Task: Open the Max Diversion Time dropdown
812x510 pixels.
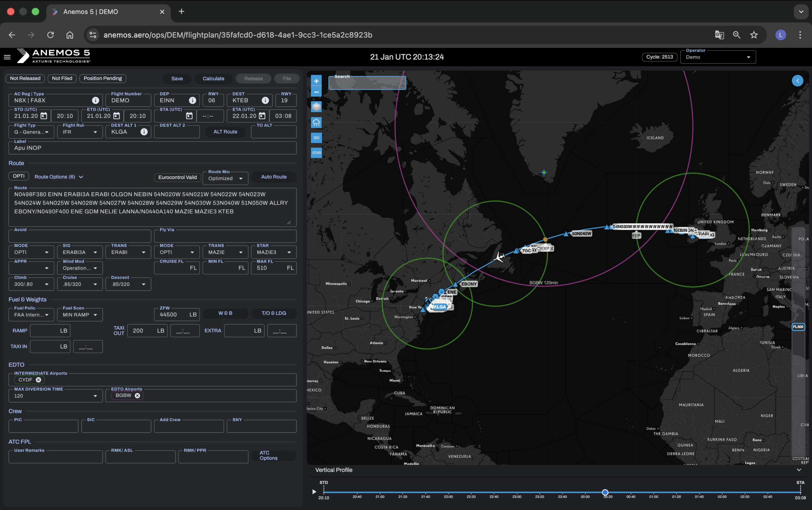Action: [55, 396]
